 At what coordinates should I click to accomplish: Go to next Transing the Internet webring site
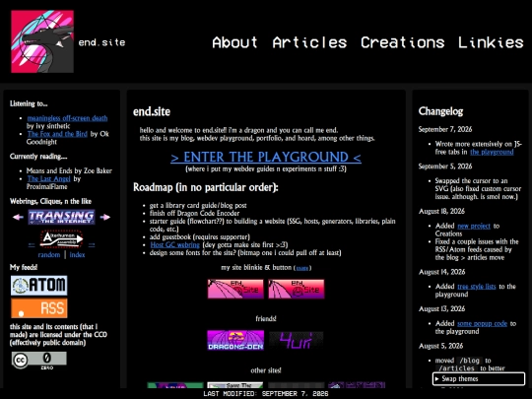point(105,217)
